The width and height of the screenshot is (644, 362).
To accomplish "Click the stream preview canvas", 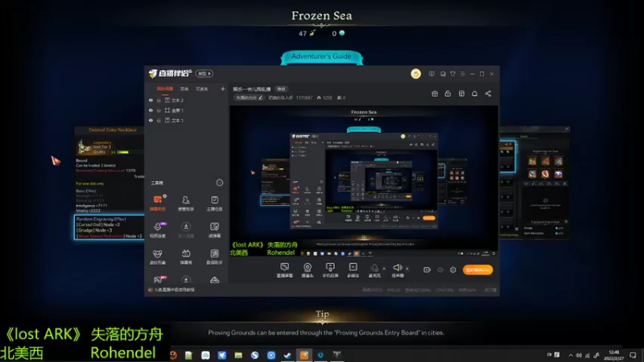I will click(x=364, y=182).
